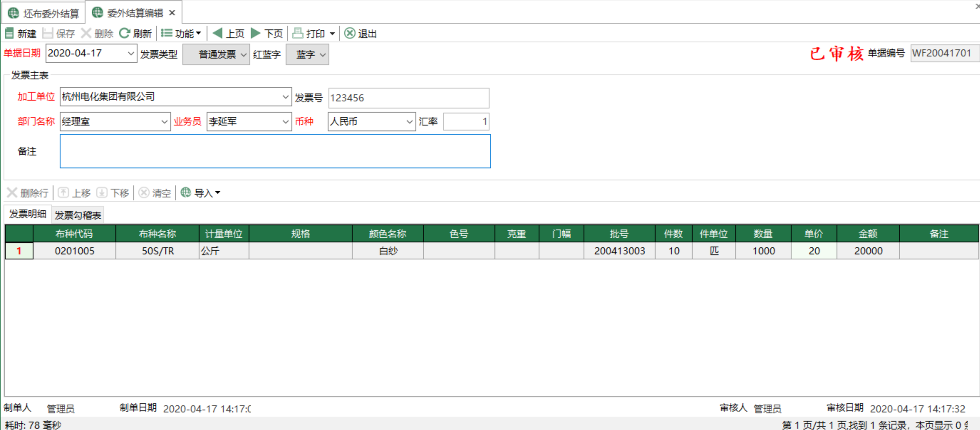Click the 金额 cell 20000
This screenshot has width=980, height=430.
868,251
